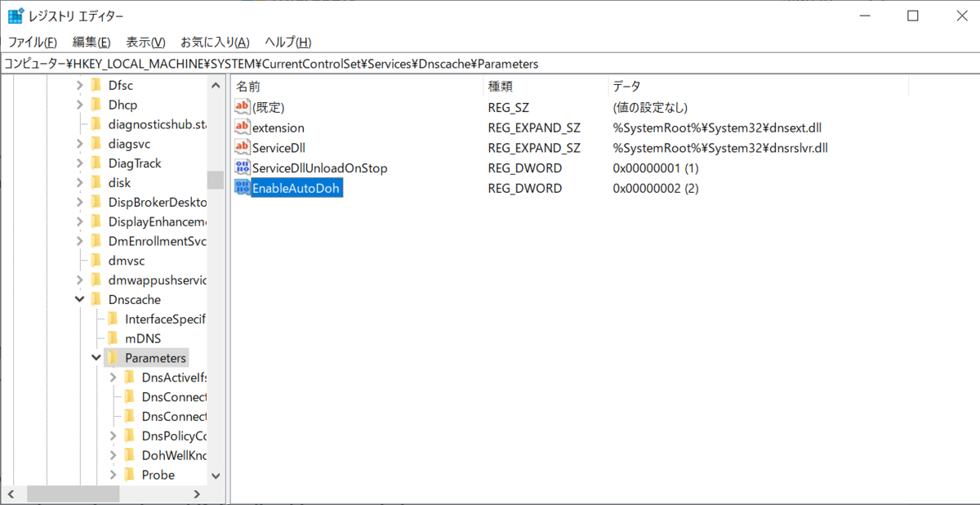
Task: Click the open folder icon next to Parameters
Action: click(x=113, y=358)
